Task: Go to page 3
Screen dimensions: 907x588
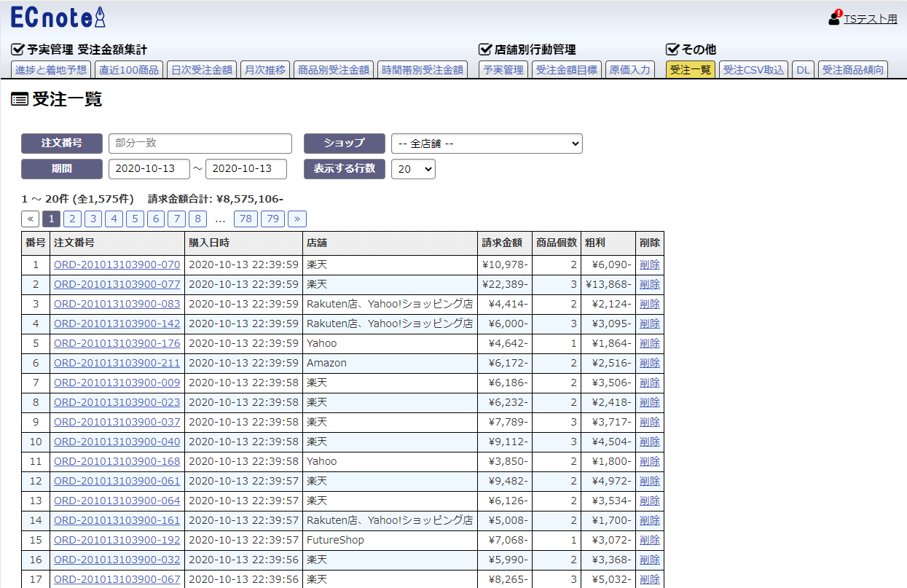Action: 93,219
